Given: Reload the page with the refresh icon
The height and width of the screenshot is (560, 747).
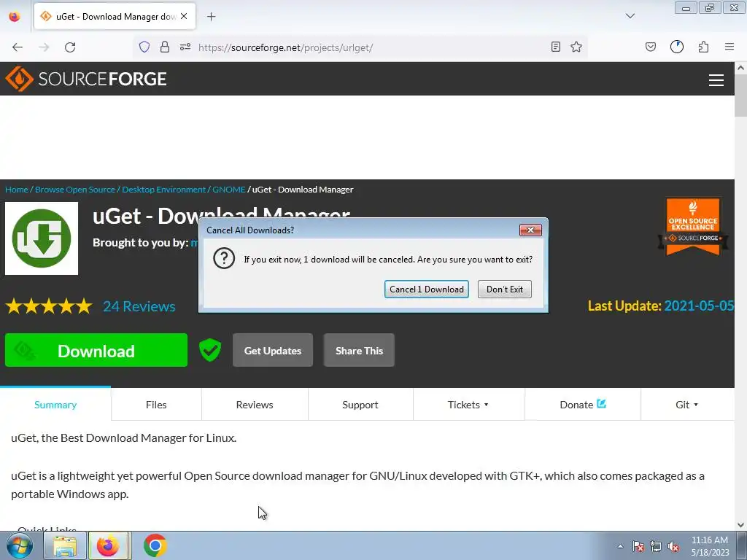Looking at the screenshot, I should pyautogui.click(x=70, y=47).
